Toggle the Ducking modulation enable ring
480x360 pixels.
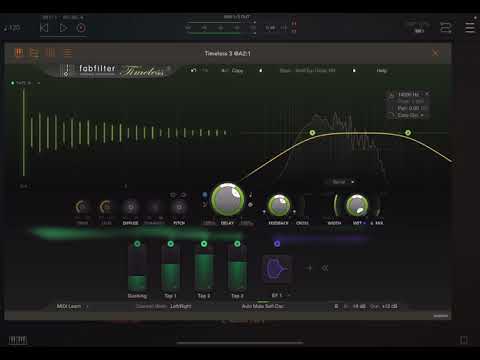pyautogui.click(x=137, y=244)
